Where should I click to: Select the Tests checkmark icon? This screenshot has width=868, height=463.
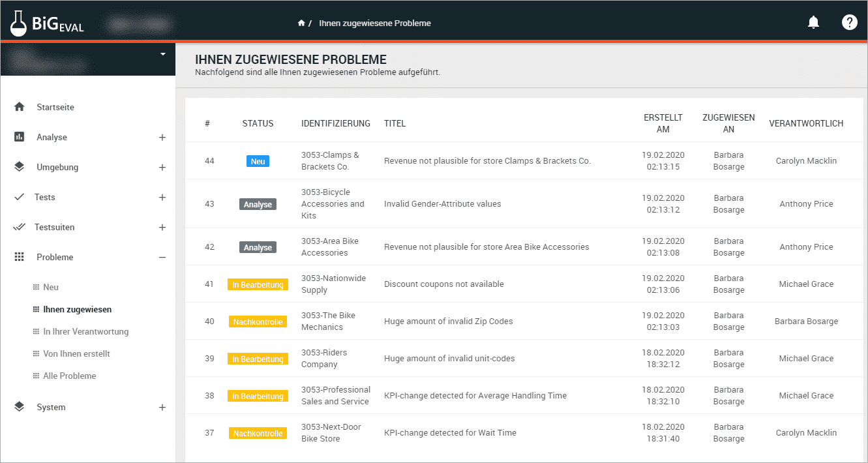19,197
